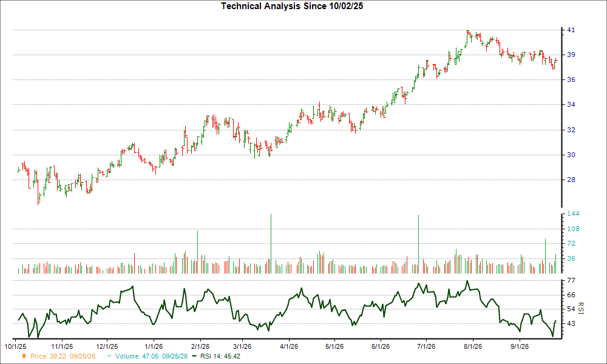607x364 pixels.
Task: Click the orange Price legend square
Action: 24,356
